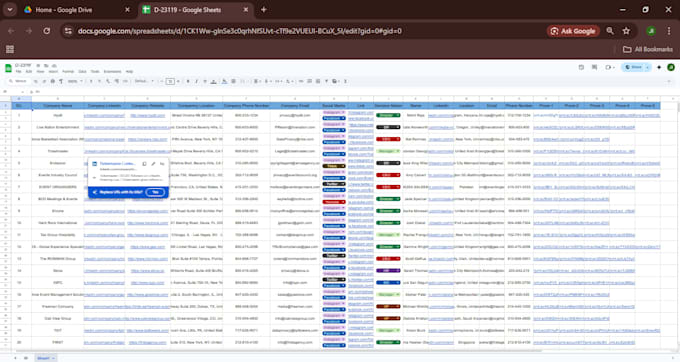Viewport: 680px width, 362px height.
Task: Open the font family dropdown
Action: point(144,81)
